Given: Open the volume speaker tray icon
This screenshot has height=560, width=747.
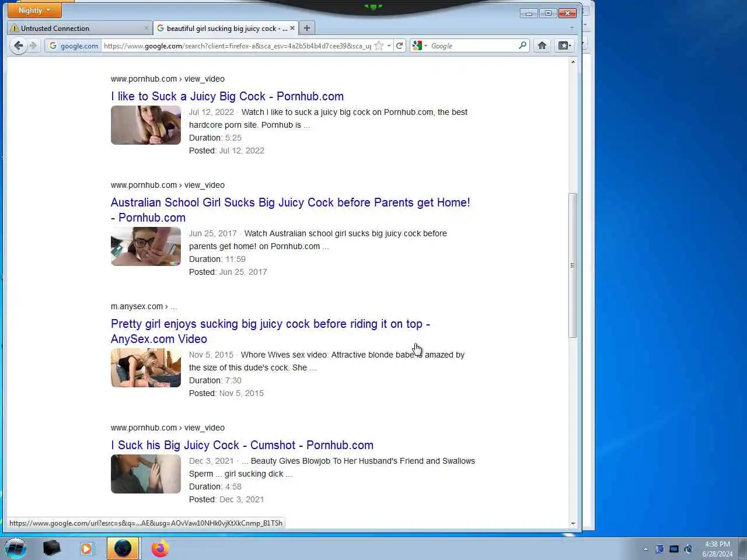Looking at the screenshot, I should [x=689, y=549].
